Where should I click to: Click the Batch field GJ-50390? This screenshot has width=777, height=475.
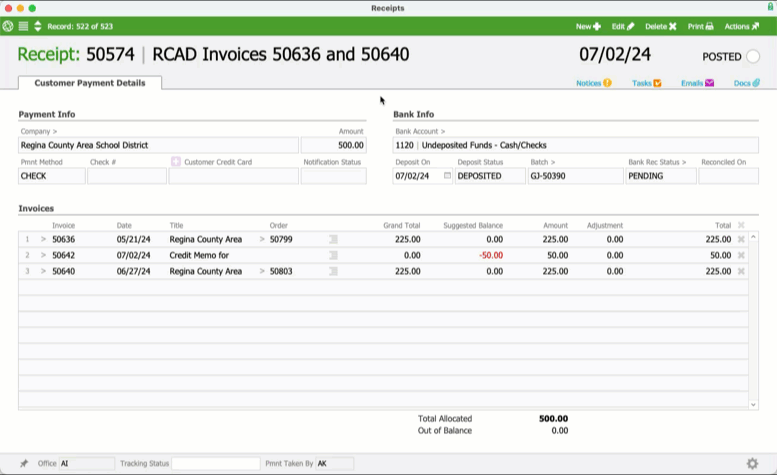(575, 176)
